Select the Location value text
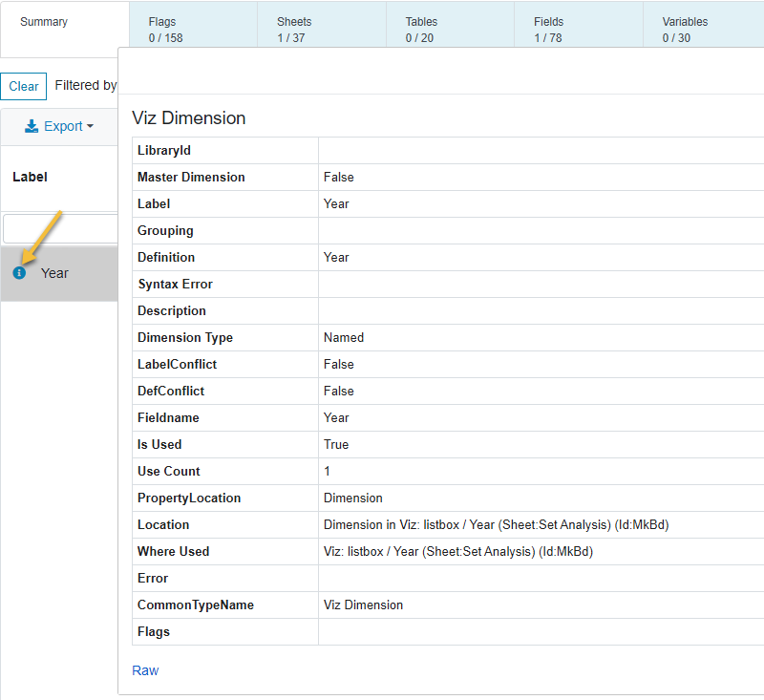The height and width of the screenshot is (700, 764). pos(496,524)
